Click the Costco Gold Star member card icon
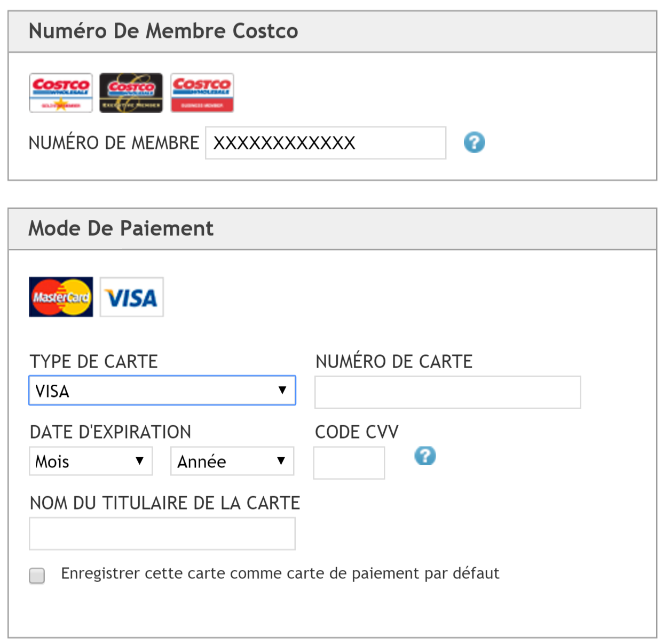The image size is (663, 644). pos(61,93)
